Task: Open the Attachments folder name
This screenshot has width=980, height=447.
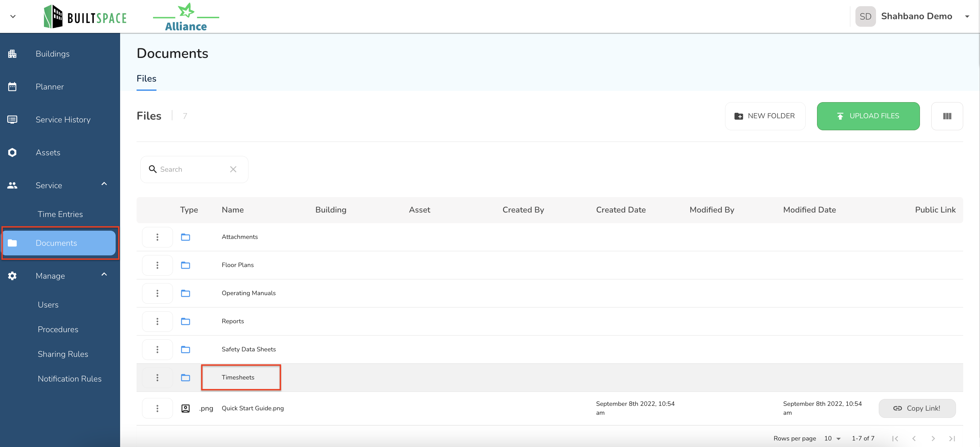Action: pyautogui.click(x=240, y=237)
